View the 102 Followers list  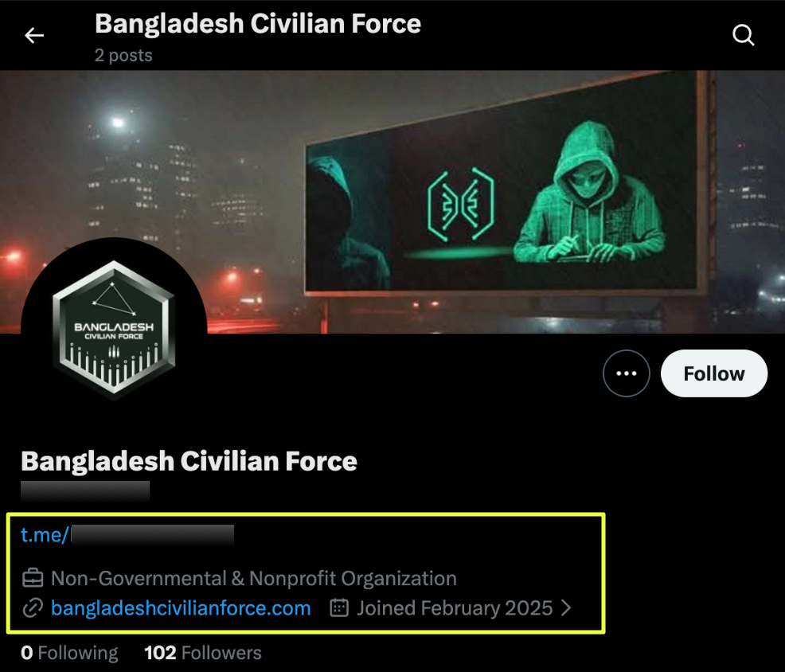click(x=203, y=653)
